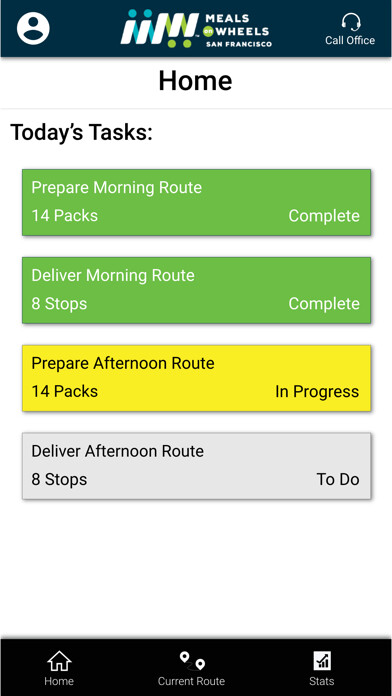Image resolution: width=392 pixels, height=696 pixels.
Task: Switch to the Stats tab label
Action: coord(321,681)
